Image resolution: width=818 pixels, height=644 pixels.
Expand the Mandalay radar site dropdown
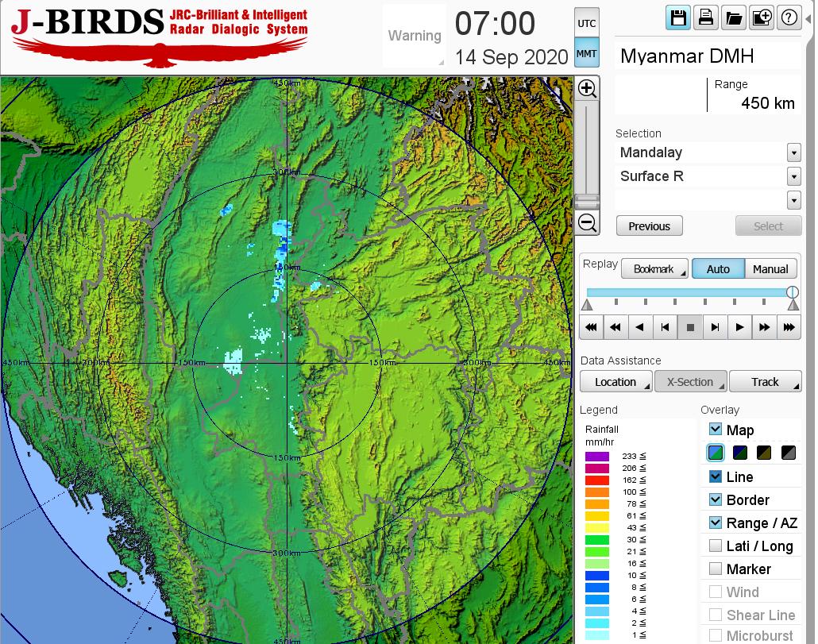pyautogui.click(x=793, y=152)
